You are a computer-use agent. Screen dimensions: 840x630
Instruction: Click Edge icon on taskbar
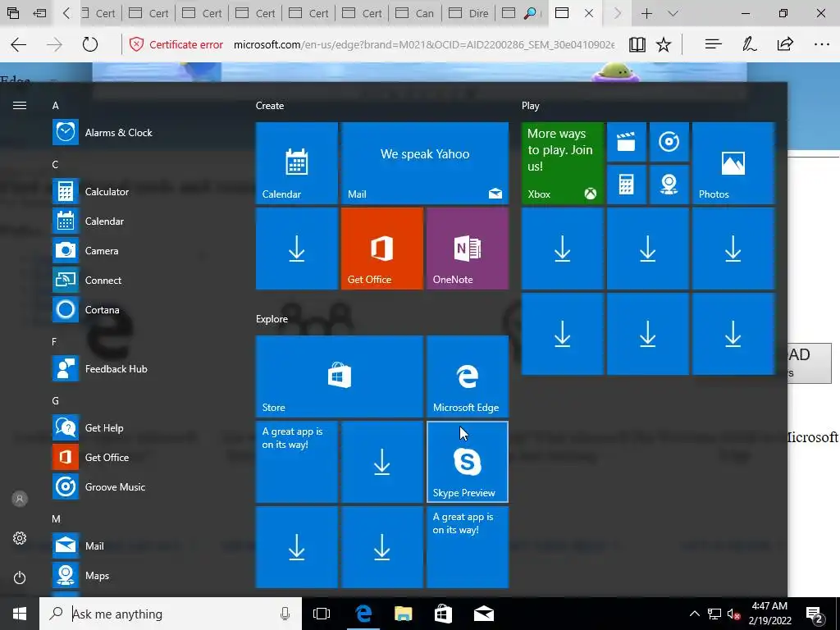pos(363,614)
